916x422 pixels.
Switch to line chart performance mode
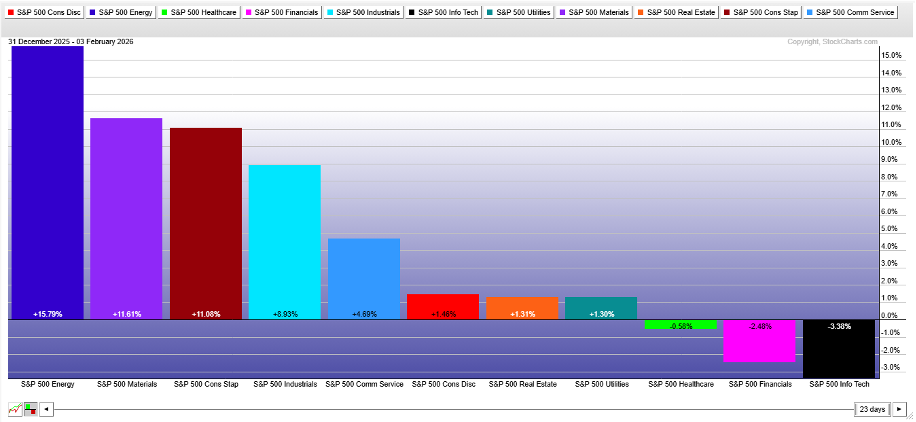coord(15,409)
